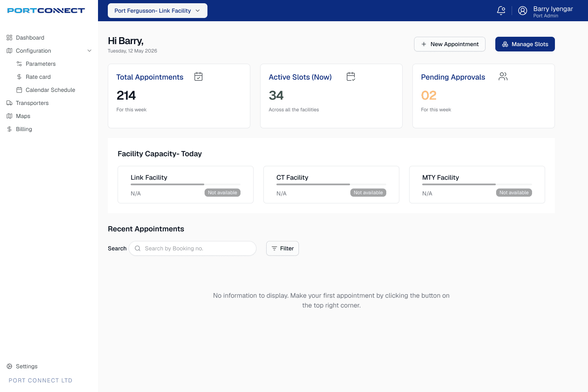
Task: Click the Transporters truck icon
Action: pos(9,103)
